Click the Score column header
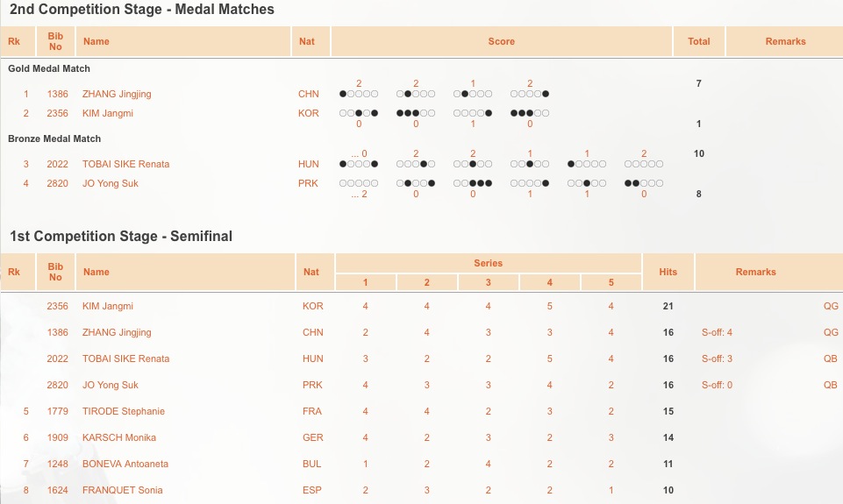843x504 pixels. tap(502, 41)
